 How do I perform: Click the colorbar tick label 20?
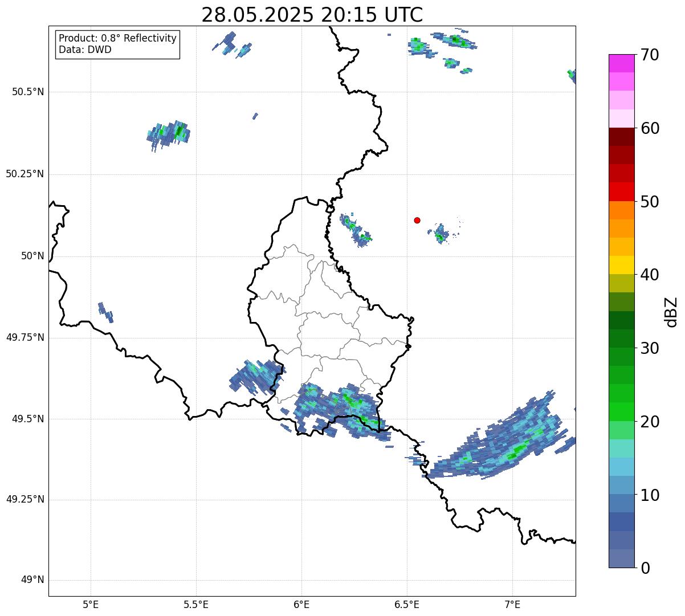coord(650,422)
